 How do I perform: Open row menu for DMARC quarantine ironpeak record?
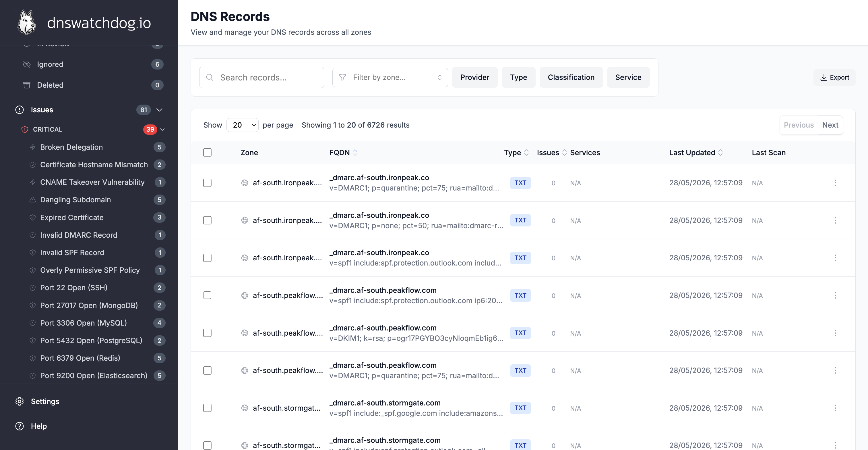point(835,183)
